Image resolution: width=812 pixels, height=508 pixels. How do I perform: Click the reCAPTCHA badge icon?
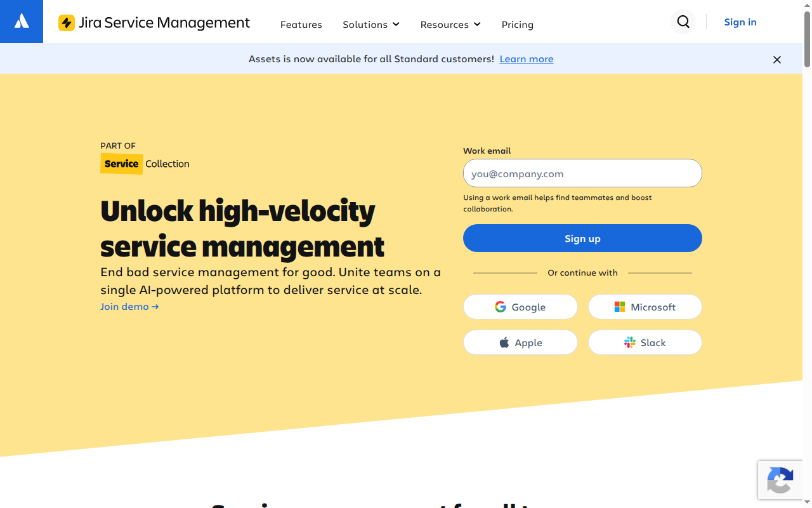[780, 480]
